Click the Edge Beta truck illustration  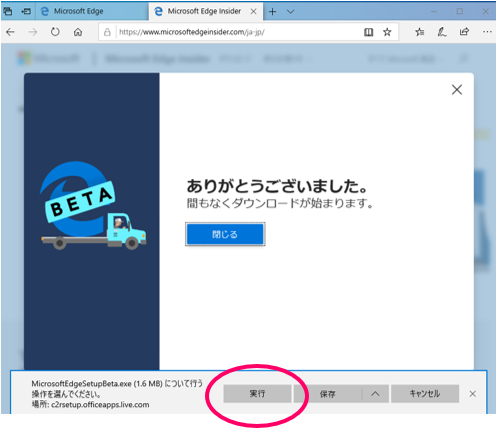point(93,205)
